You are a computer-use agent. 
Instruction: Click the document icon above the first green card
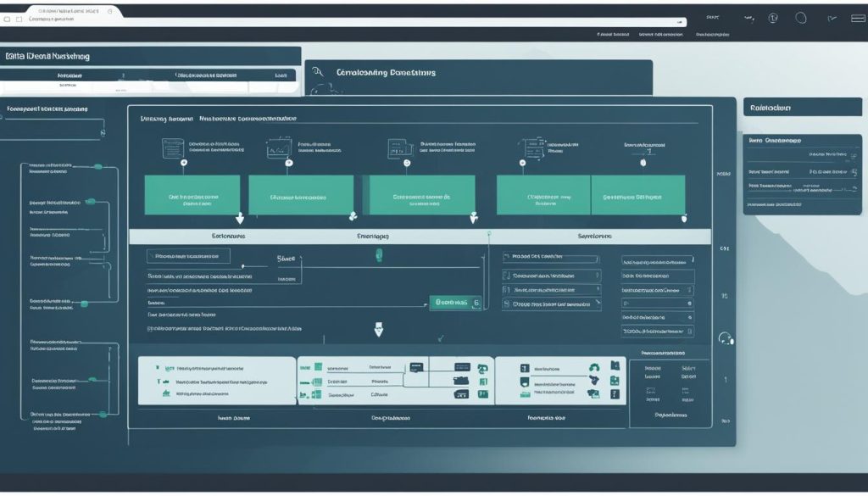click(x=173, y=148)
